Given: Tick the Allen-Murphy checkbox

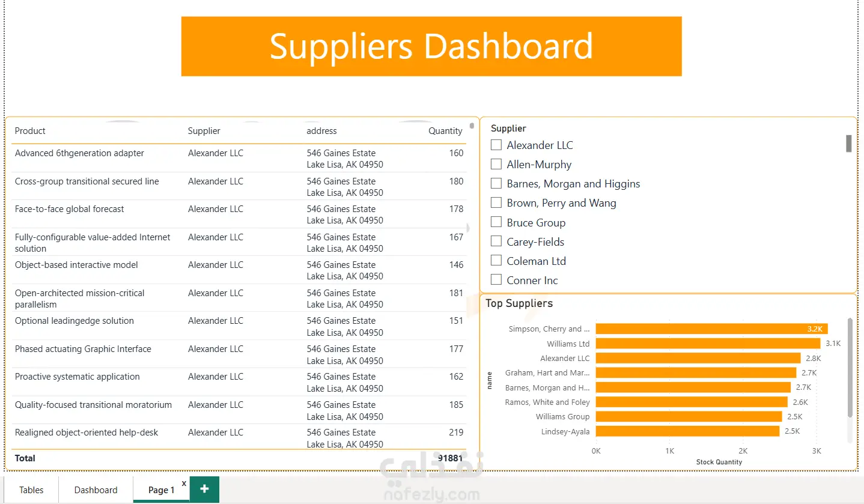Looking at the screenshot, I should coord(496,164).
